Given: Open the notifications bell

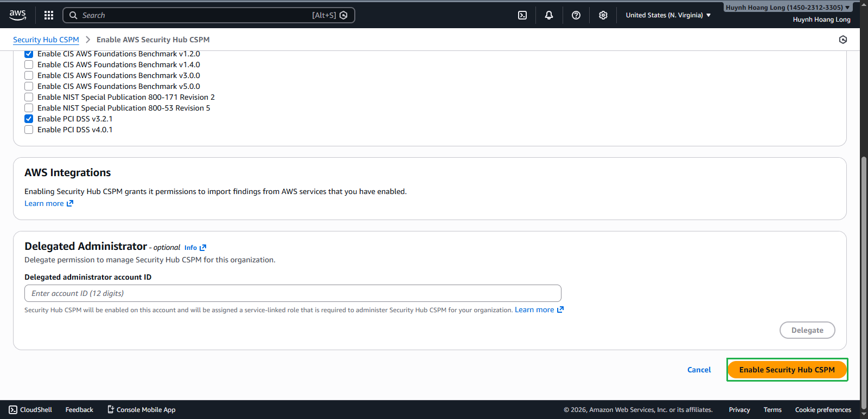Looking at the screenshot, I should coord(549,15).
